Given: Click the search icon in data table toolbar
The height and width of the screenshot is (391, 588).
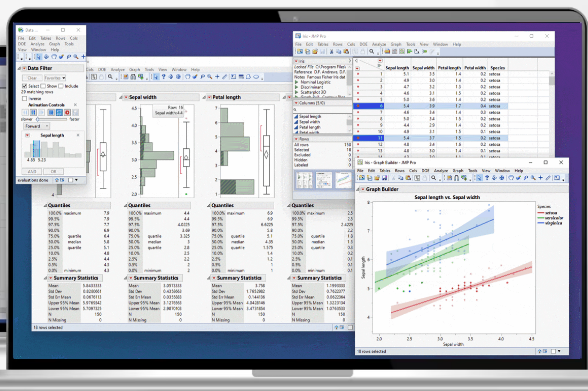Looking at the screenshot, I should point(372,52).
